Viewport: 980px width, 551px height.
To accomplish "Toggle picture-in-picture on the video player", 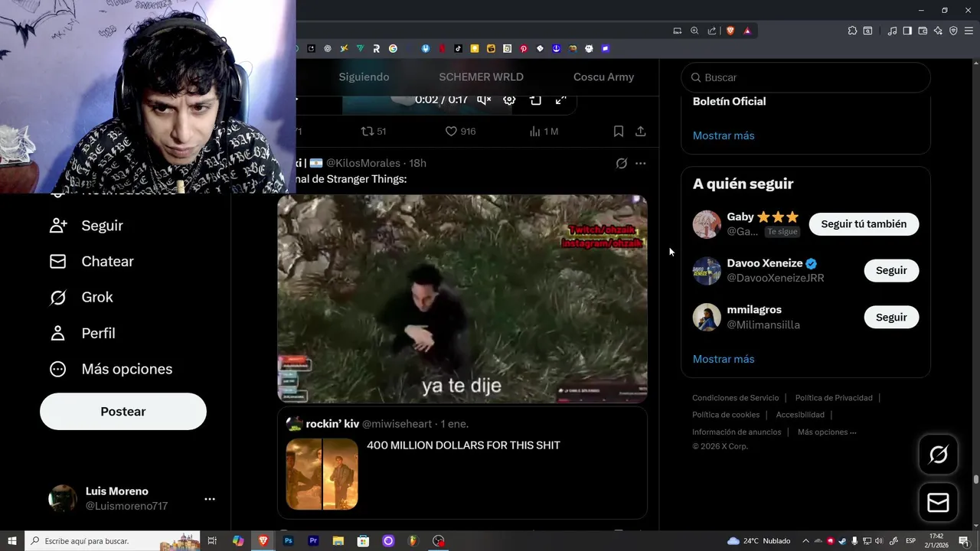I will [535, 100].
